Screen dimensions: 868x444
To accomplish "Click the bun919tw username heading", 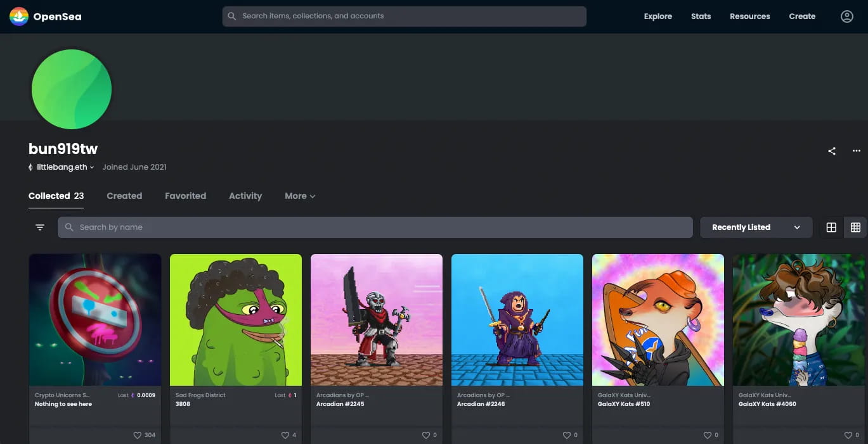I will [63, 149].
